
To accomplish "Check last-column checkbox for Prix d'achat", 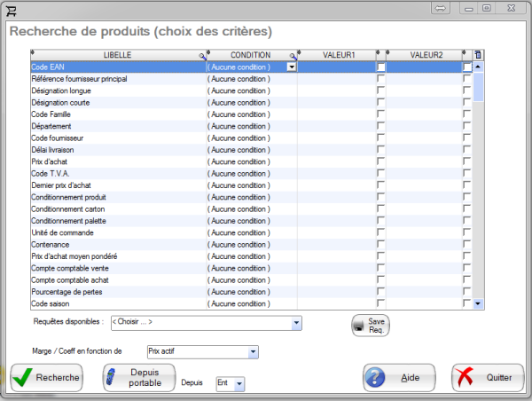I will [466, 161].
